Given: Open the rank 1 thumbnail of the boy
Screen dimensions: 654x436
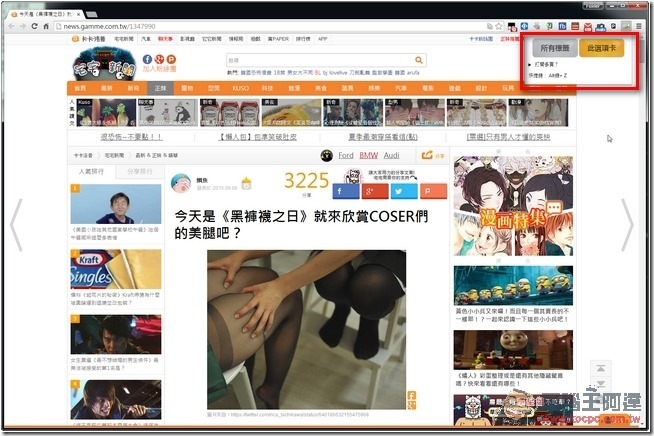Looking at the screenshot, I should pyautogui.click(x=116, y=204).
